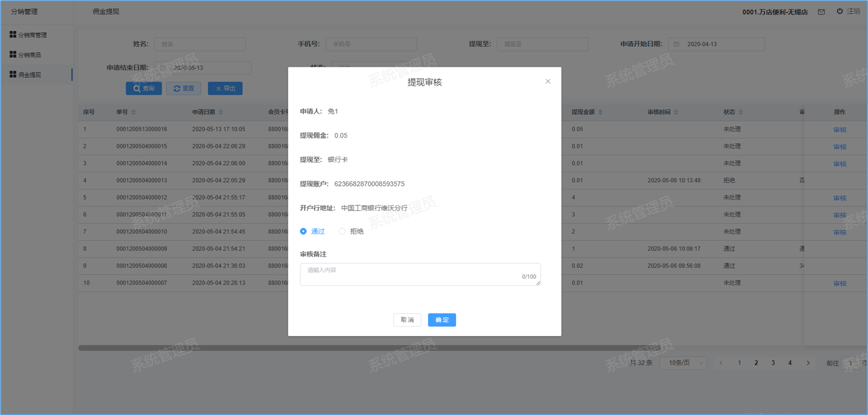Click 审核 for order 0001200504000010

pyautogui.click(x=840, y=232)
